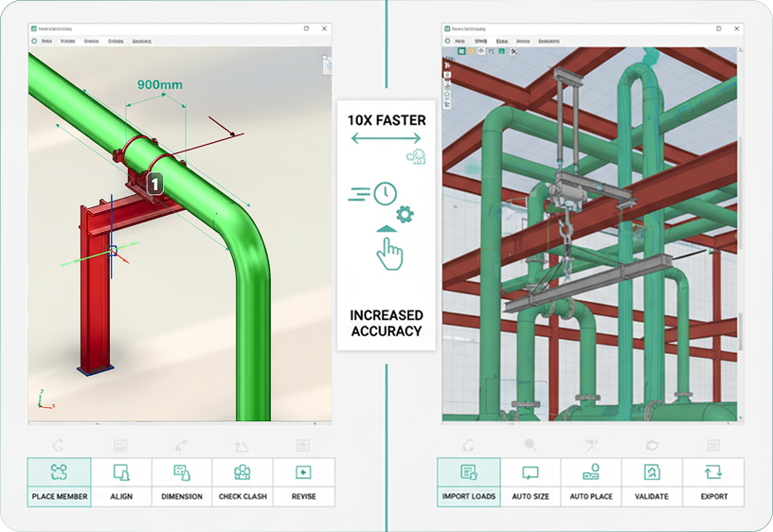The width and height of the screenshot is (773, 532).
Task: Run the Check Clash tool
Action: tap(243, 482)
